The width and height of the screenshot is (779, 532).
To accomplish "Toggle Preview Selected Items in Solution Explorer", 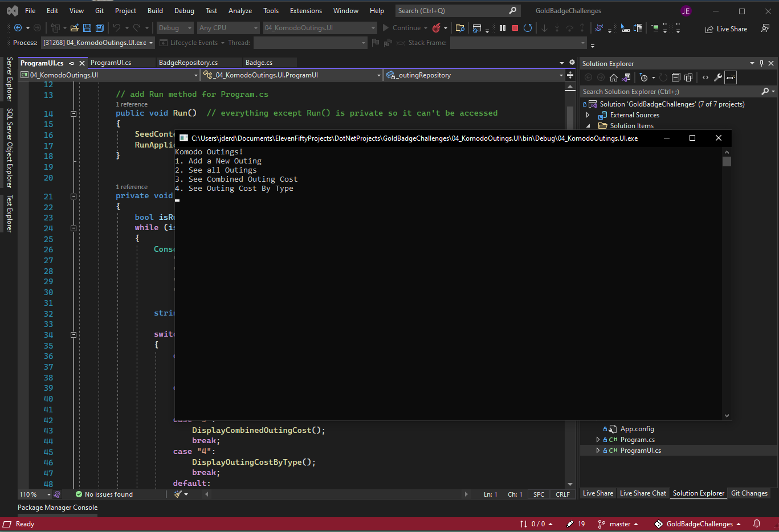I will point(731,77).
